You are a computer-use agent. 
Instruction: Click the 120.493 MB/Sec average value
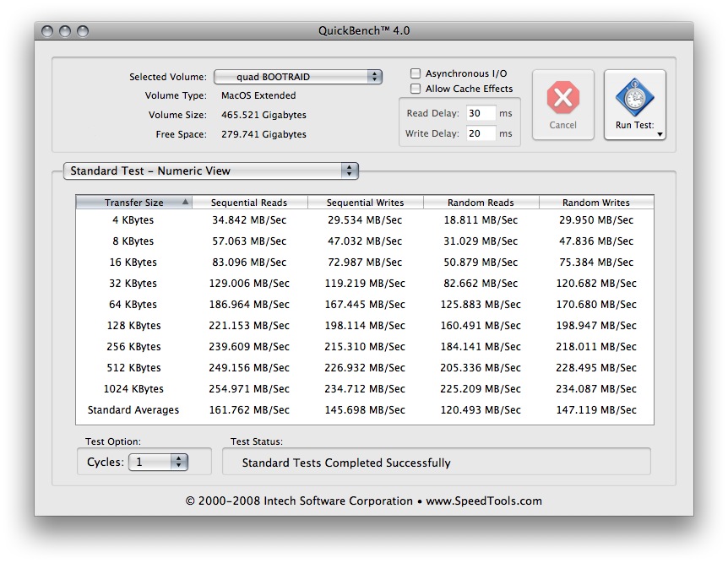(481, 410)
